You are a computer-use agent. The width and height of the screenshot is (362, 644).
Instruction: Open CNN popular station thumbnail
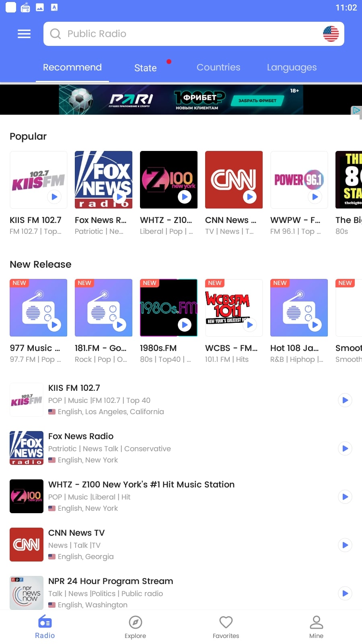pos(234,180)
